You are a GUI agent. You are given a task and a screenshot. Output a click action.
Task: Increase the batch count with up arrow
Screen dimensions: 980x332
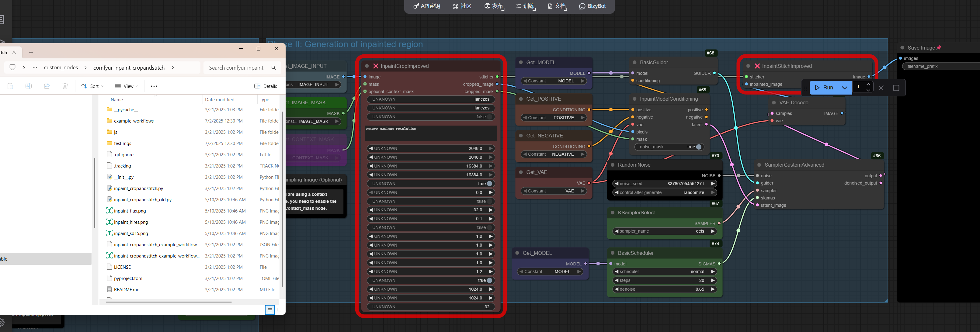868,85
